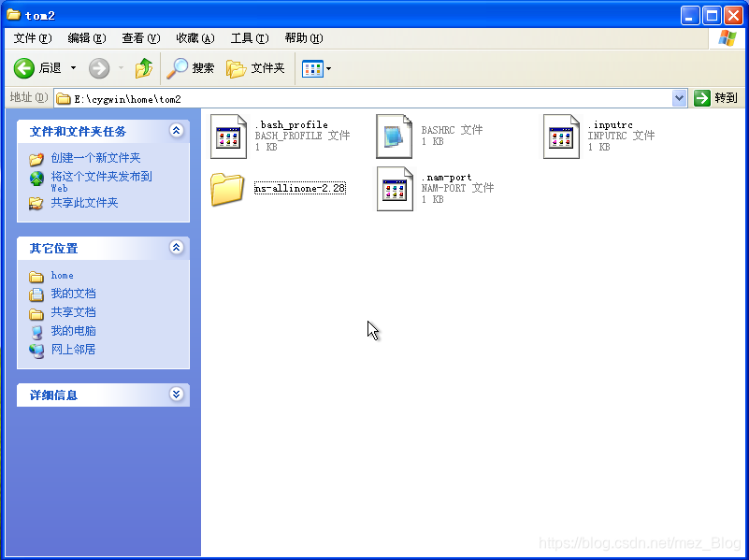Click the 共享文档 folder icon

pos(36,314)
